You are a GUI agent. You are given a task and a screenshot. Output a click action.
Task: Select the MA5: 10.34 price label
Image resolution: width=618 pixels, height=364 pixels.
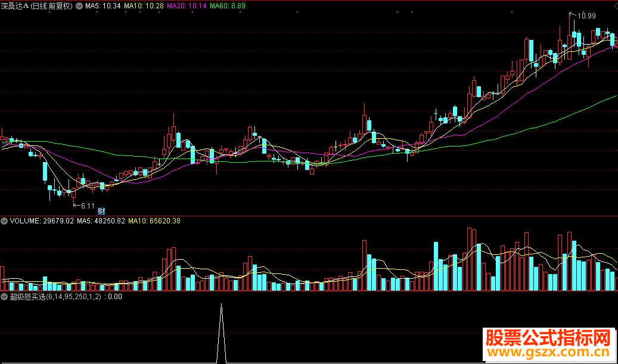103,7
